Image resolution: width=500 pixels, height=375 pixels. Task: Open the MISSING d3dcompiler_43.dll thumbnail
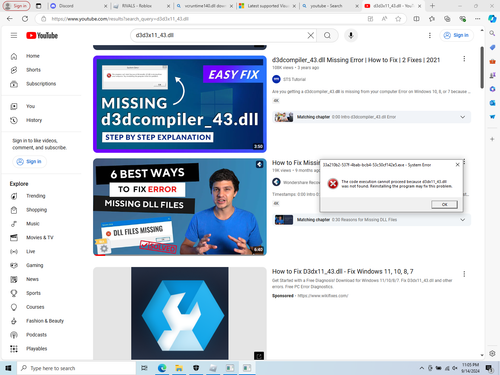(180, 104)
